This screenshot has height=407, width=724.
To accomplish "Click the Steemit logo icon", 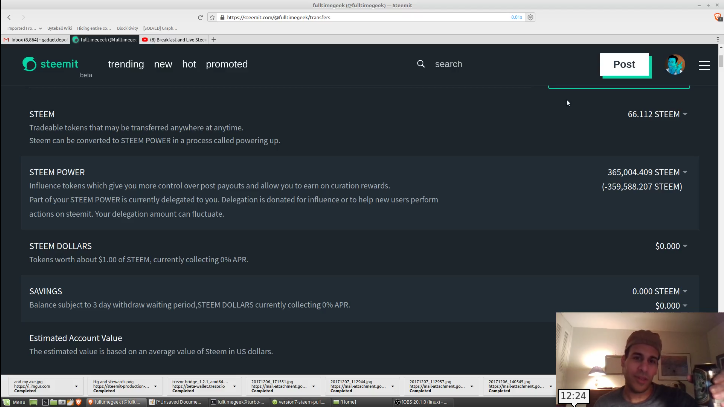I will coord(30,64).
